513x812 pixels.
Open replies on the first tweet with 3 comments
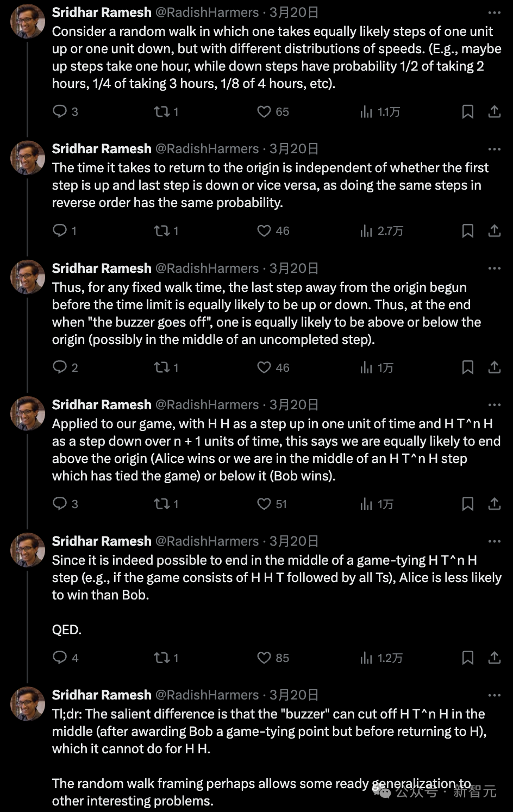[x=65, y=112]
